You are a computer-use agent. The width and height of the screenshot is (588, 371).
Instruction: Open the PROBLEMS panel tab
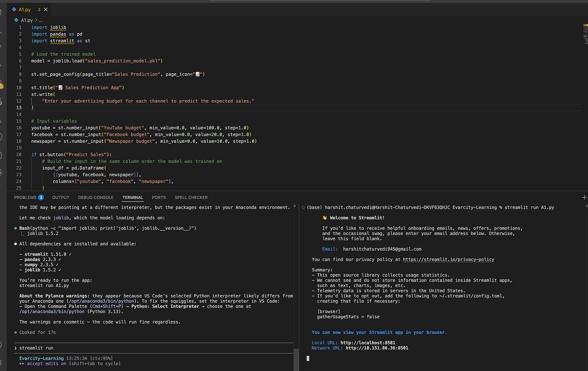tap(25, 197)
